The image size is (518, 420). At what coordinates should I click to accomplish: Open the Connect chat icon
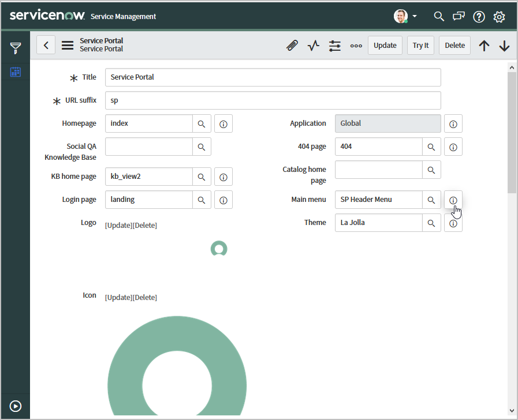click(x=459, y=16)
